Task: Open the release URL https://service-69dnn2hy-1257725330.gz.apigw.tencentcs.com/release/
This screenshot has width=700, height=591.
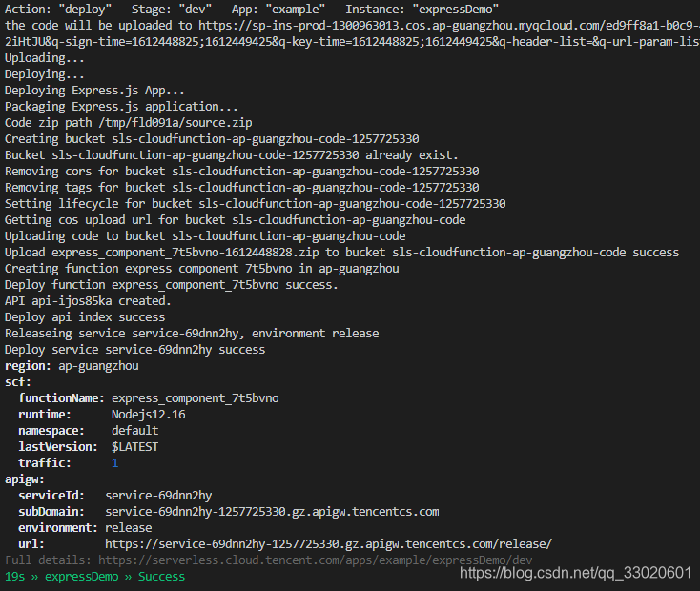Action: (x=329, y=543)
